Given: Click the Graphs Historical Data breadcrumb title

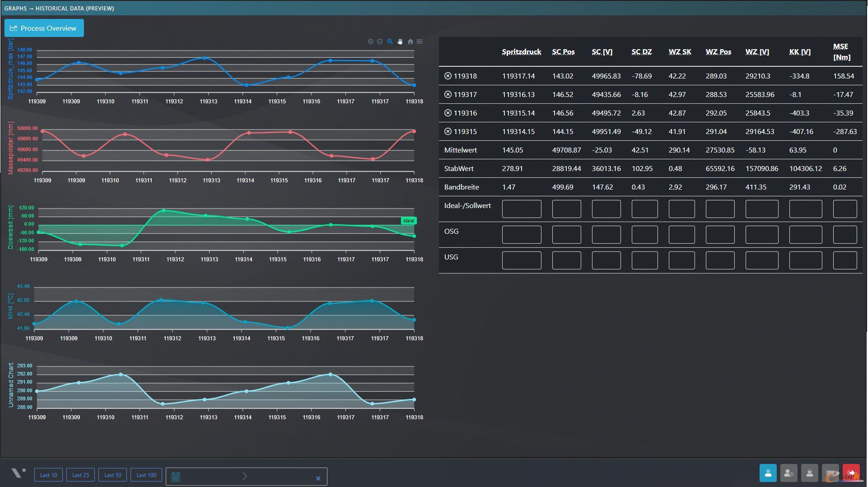Looking at the screenshot, I should point(59,8).
